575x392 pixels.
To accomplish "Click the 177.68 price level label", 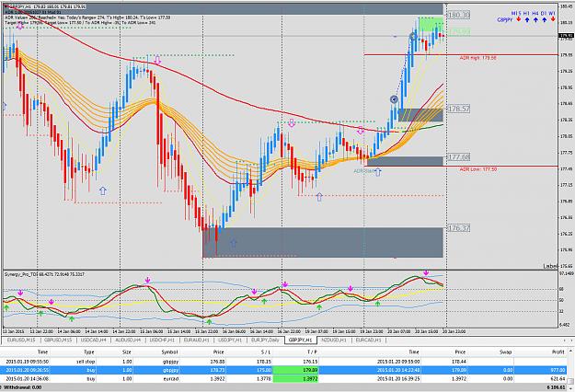I will click(459, 157).
